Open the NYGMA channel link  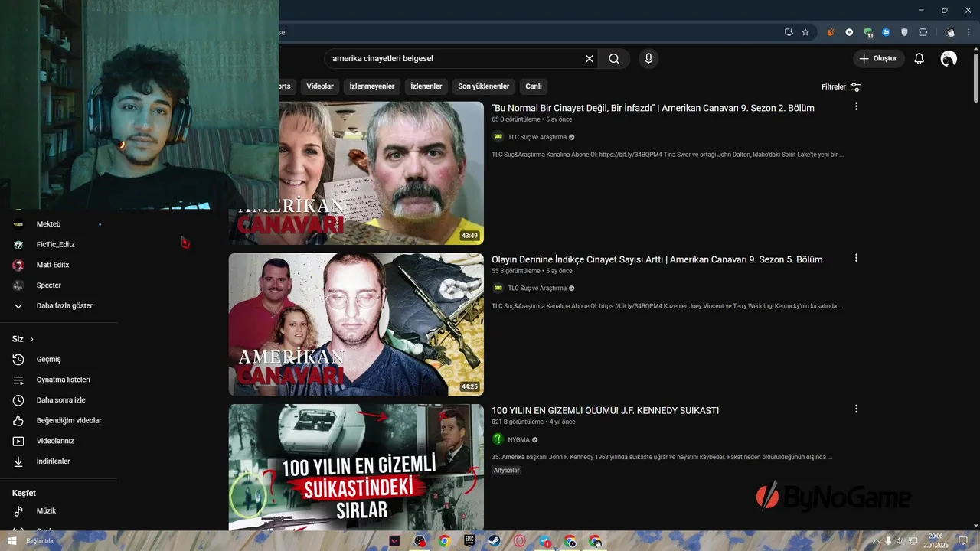(x=518, y=440)
